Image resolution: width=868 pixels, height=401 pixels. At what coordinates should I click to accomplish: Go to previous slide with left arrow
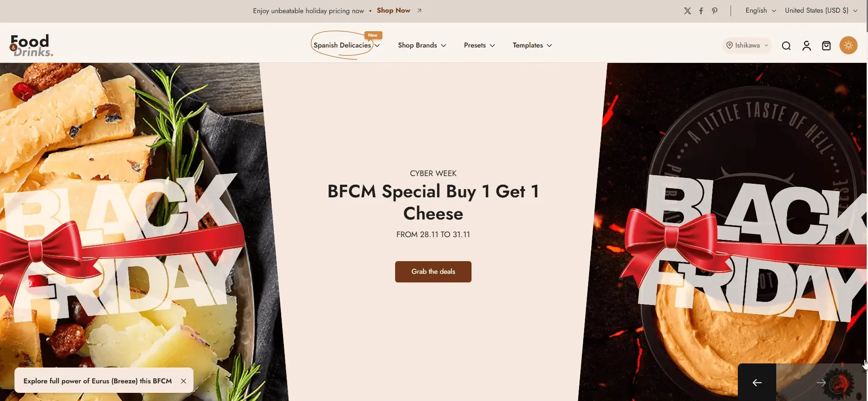click(x=757, y=382)
